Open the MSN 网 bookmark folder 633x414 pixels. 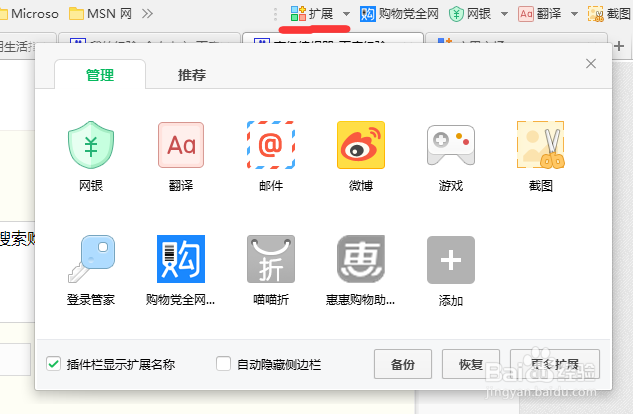coord(100,14)
